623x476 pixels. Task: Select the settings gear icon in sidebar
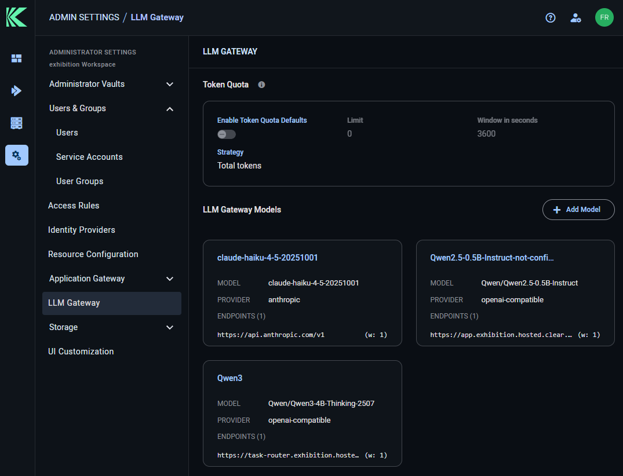click(x=16, y=155)
